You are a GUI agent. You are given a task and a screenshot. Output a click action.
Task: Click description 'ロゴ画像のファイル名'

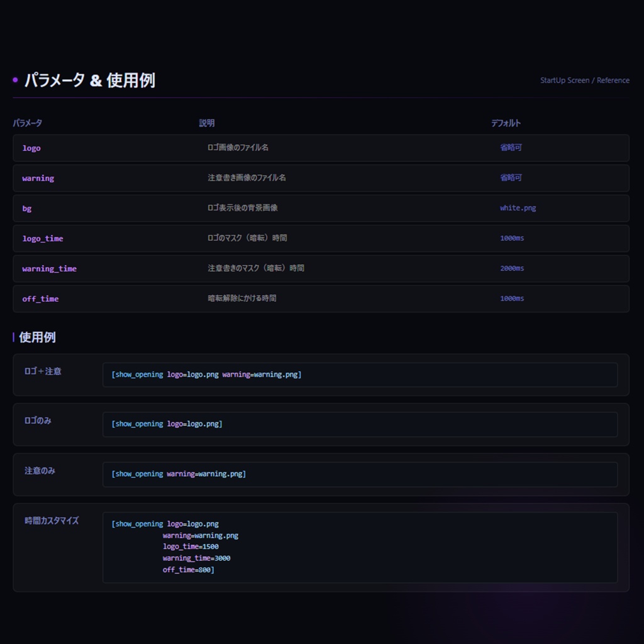pos(238,147)
